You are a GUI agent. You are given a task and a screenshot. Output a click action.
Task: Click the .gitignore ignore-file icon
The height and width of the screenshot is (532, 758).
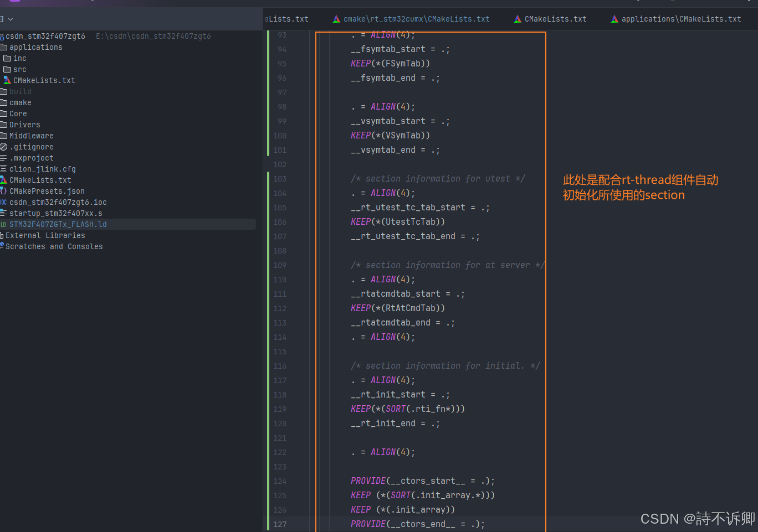[3, 147]
